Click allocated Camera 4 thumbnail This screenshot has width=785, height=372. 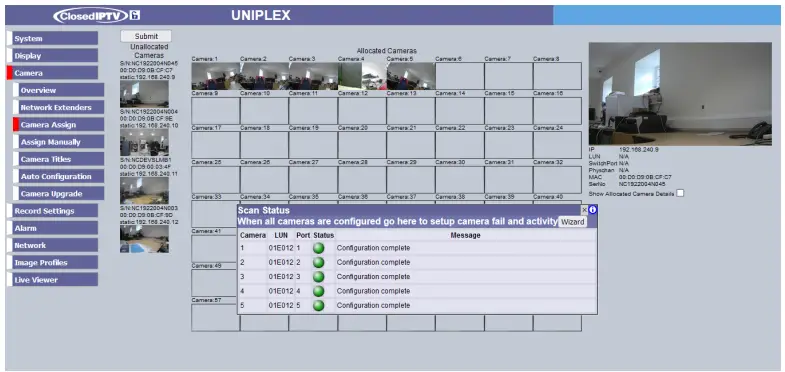362,76
